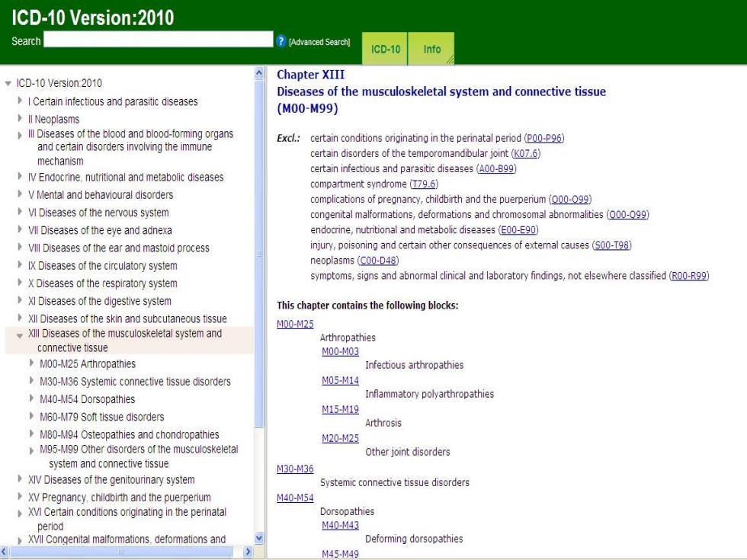
Task: Select IX Diseases of the circulatory system
Action: click(x=102, y=266)
